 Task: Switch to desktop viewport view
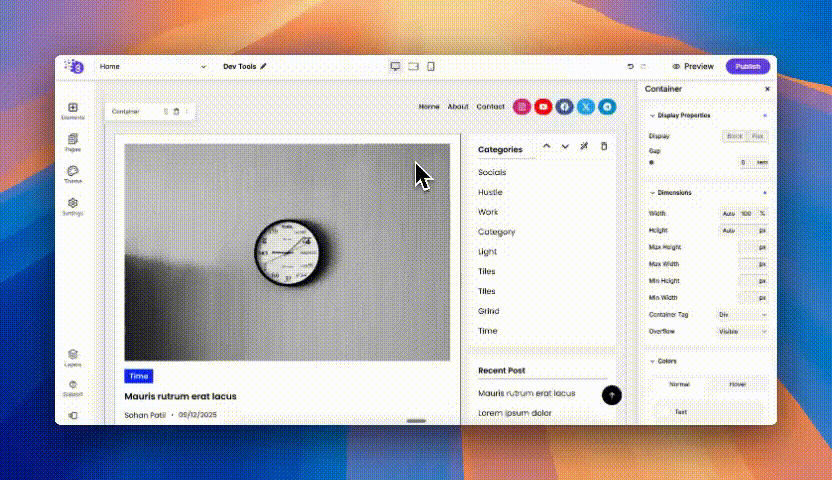pyautogui.click(x=395, y=66)
